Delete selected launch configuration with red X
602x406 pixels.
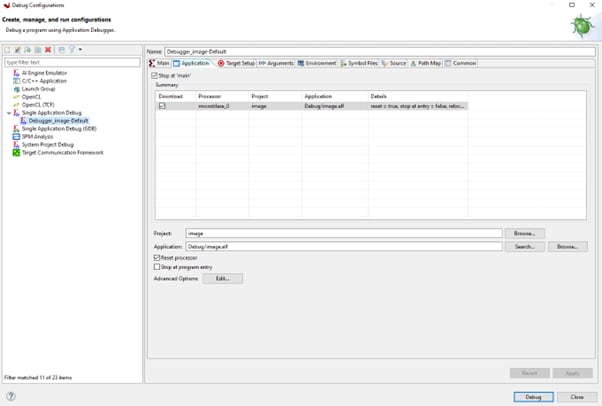pyautogui.click(x=48, y=49)
